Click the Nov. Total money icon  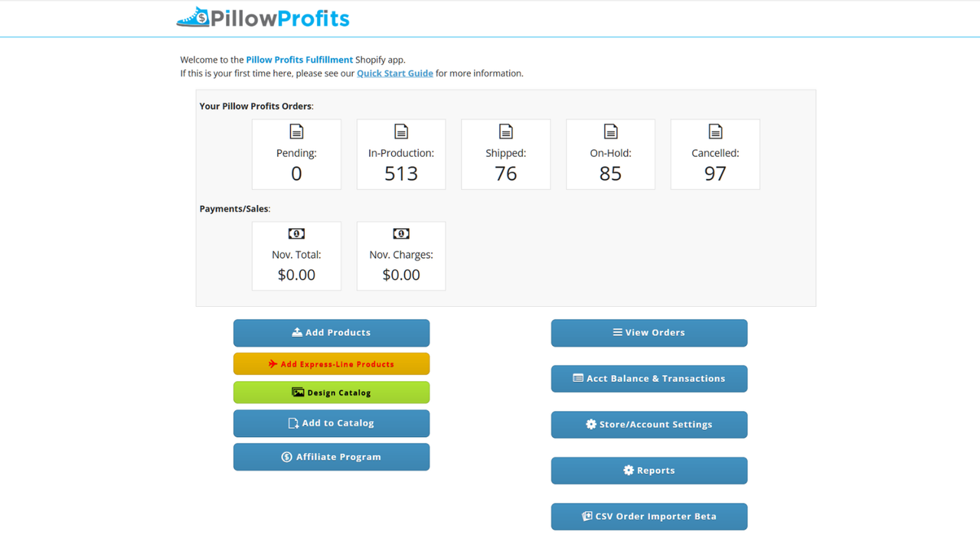coord(296,233)
